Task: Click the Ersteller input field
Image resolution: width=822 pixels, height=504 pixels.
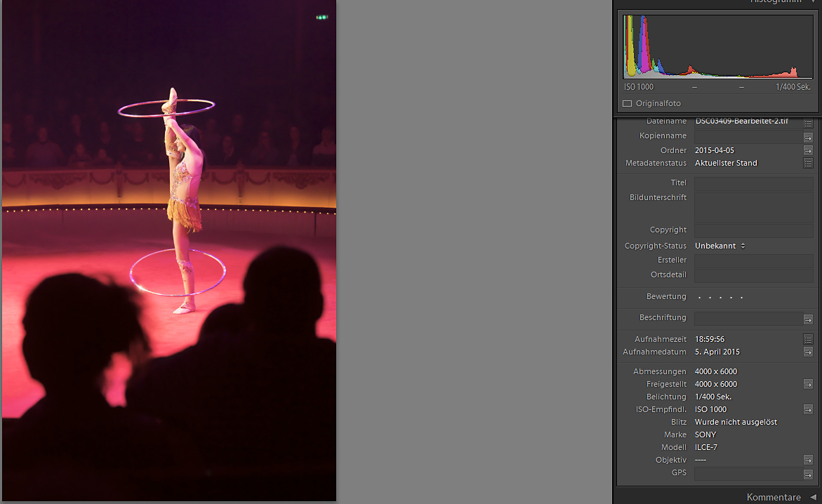Action: (x=753, y=260)
